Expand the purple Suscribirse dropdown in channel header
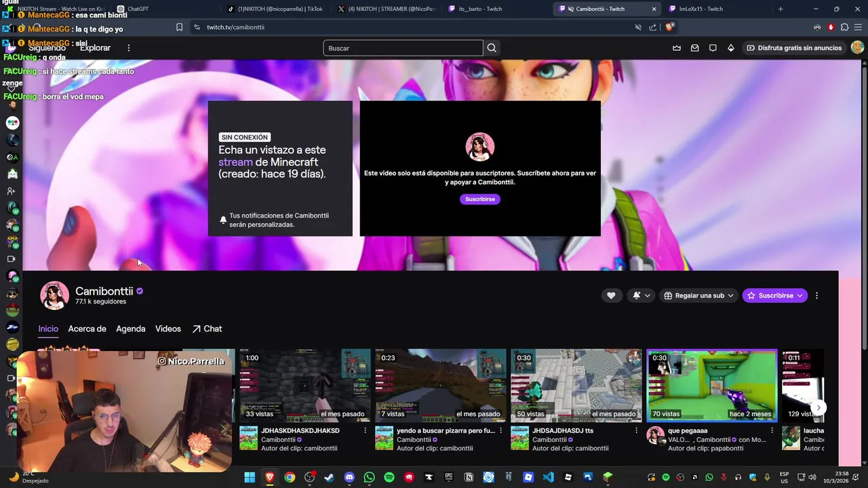The width and height of the screenshot is (868, 488). point(774,296)
